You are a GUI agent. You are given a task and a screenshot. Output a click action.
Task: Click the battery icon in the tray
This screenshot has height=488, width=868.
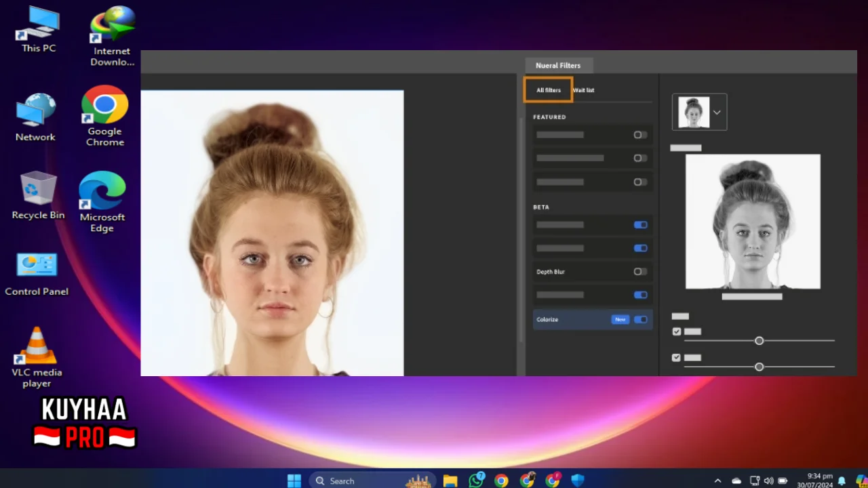point(783,481)
